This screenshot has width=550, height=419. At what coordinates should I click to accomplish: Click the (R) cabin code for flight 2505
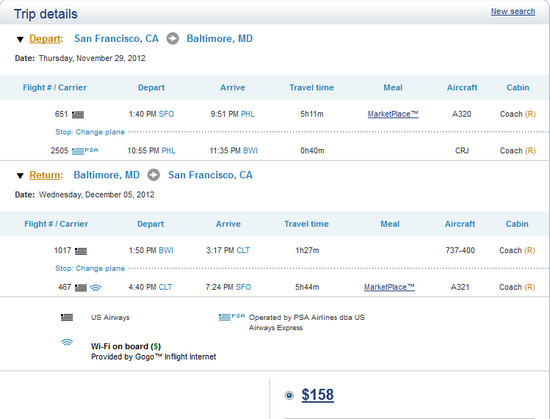coord(530,151)
